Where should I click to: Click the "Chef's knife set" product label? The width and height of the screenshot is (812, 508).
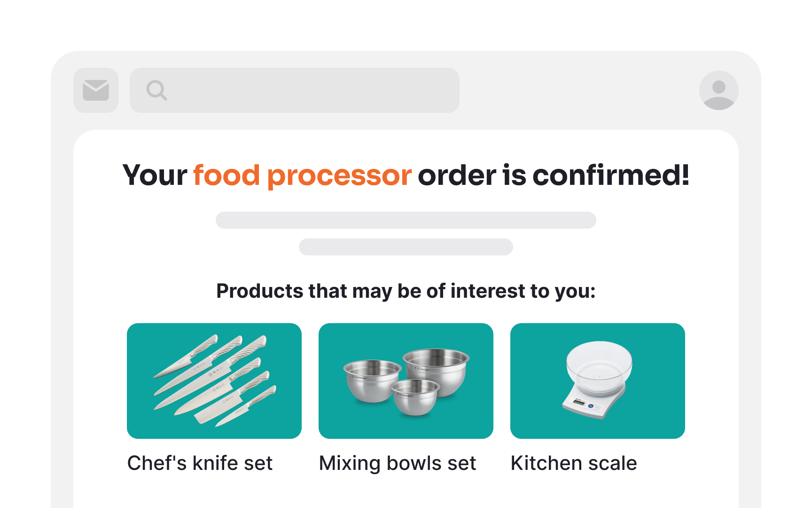(200, 463)
